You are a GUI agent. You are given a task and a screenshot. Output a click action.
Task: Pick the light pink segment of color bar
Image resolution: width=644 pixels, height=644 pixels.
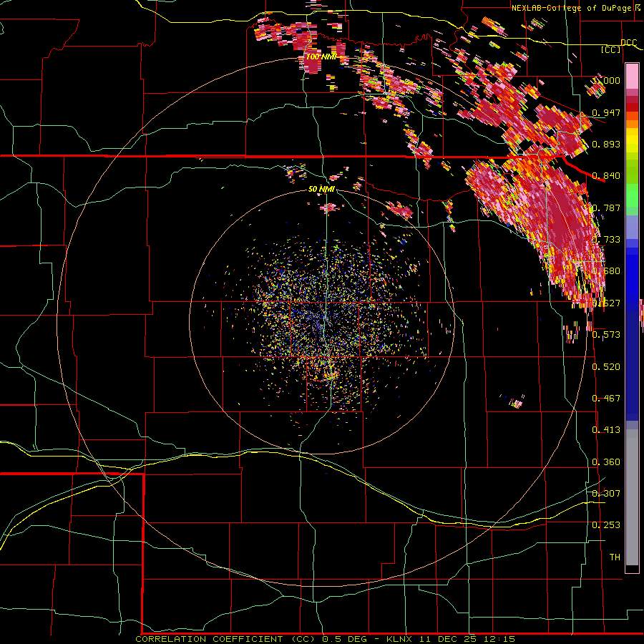click(632, 77)
